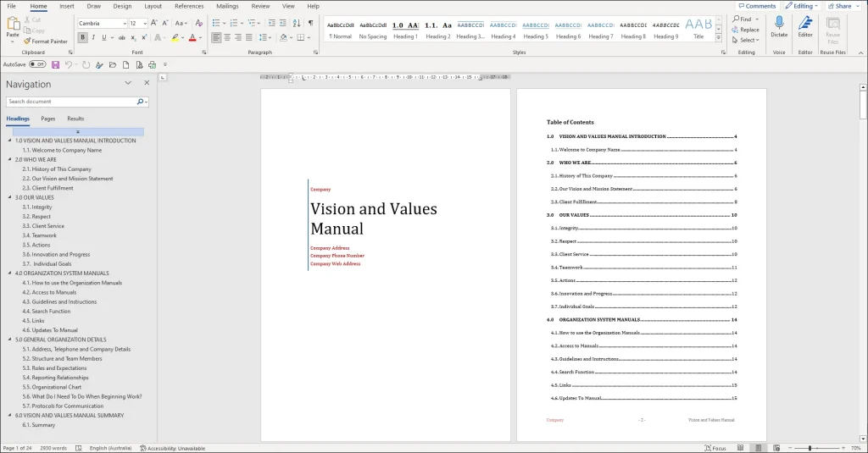Sort paragraph text alphabetically
Image resolution: width=868 pixels, height=453 pixels.
point(297,23)
